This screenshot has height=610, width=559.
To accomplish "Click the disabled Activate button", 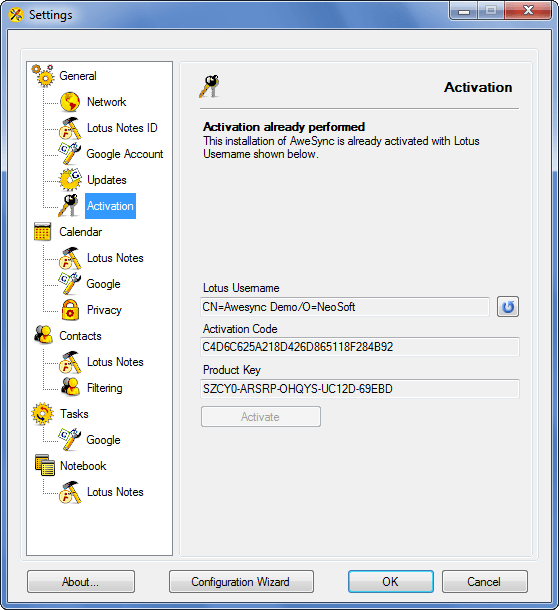I will click(x=261, y=417).
